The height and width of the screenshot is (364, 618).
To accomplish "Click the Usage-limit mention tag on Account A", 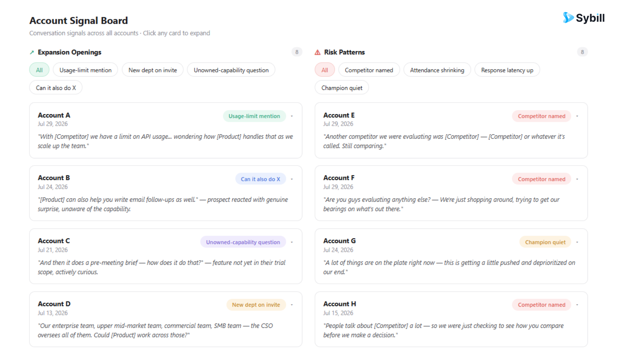I will [254, 116].
